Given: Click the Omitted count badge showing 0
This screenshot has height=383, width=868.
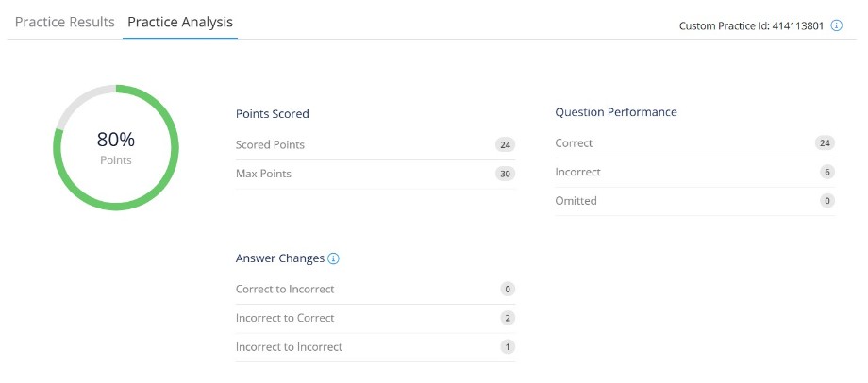Looking at the screenshot, I should tap(827, 201).
